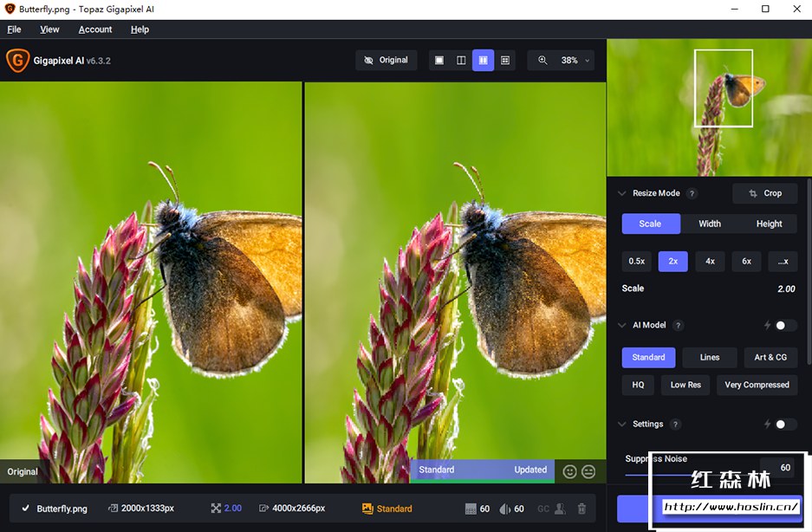812x532 pixels.
Task: Click the Scale value 2.00 field
Action: [x=786, y=289]
